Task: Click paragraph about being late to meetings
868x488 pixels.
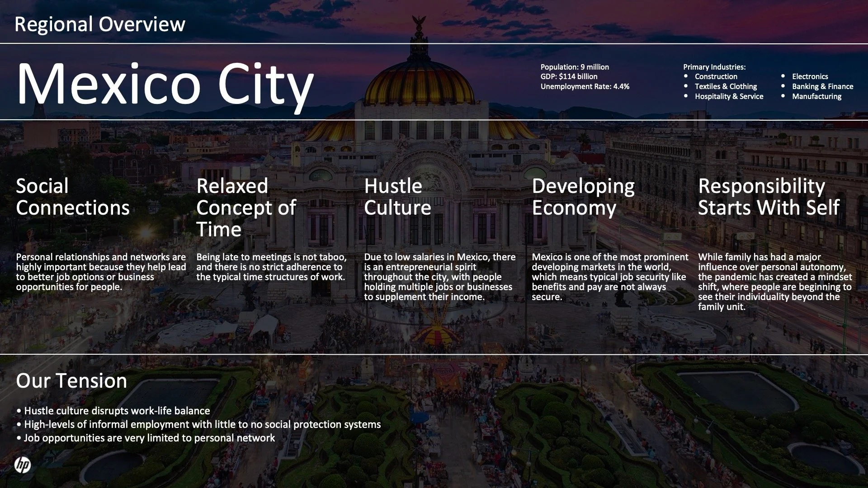Action: 271,267
